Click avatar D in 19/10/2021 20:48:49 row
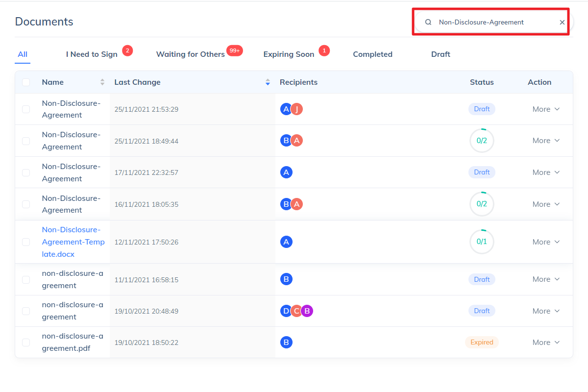Screen dimensions: 588x392 pyautogui.click(x=287, y=311)
